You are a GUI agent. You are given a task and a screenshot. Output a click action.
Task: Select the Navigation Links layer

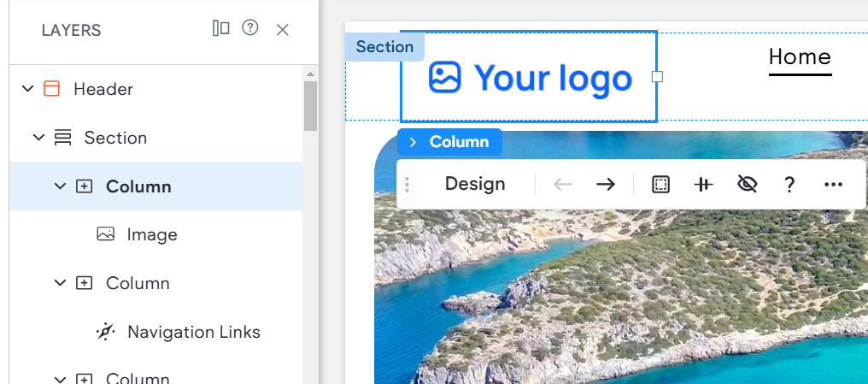pyautogui.click(x=156, y=331)
